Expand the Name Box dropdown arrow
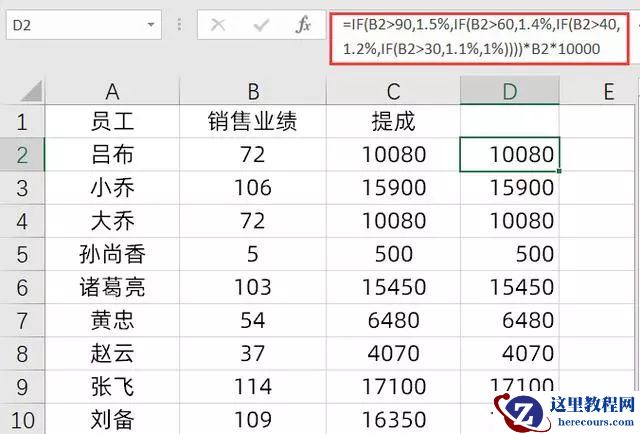Viewport: 640px width, 434px height. pyautogui.click(x=151, y=25)
